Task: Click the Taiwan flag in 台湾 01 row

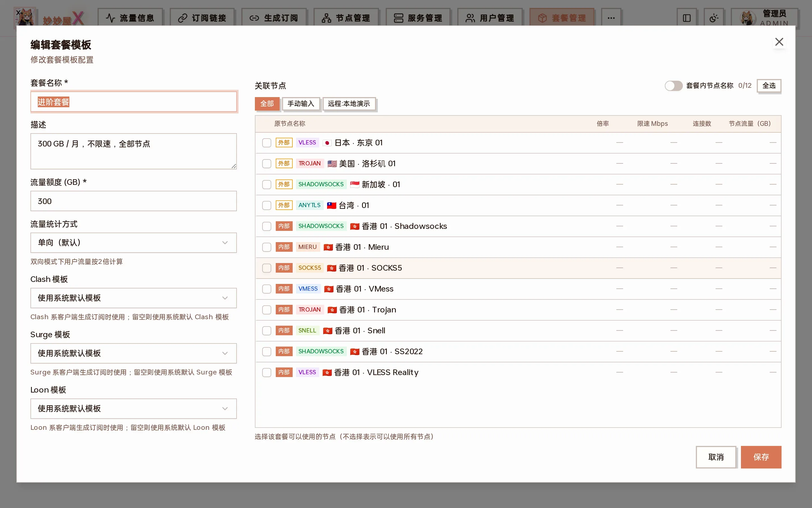Action: 332,206
